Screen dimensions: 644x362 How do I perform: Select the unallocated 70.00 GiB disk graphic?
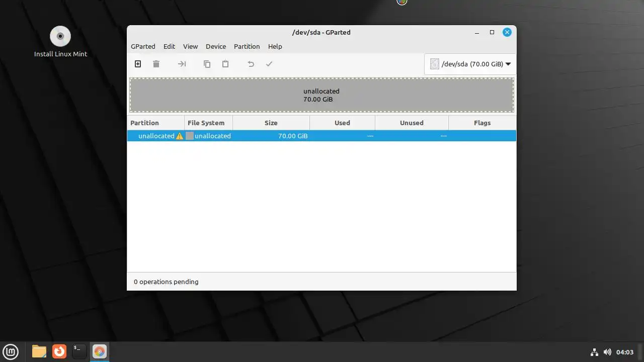pos(321,95)
